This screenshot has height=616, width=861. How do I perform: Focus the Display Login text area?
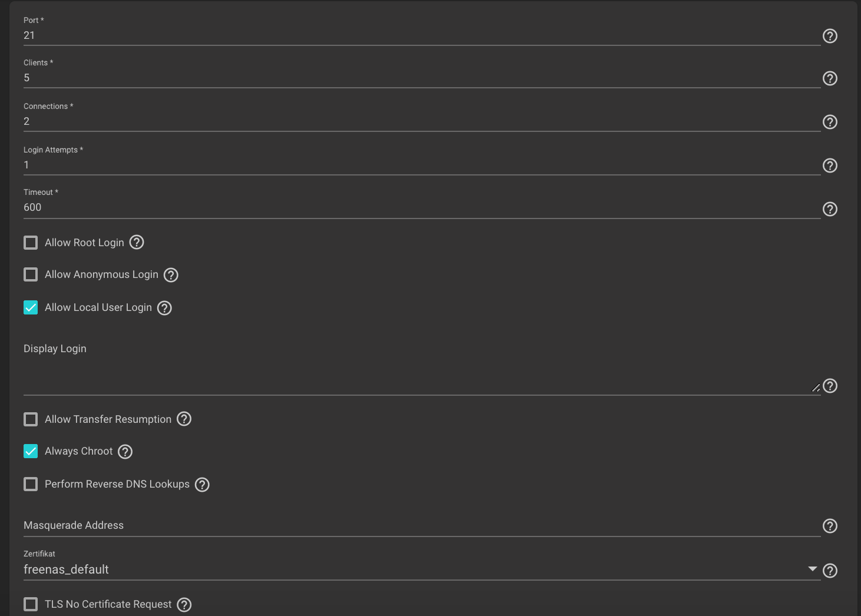422,377
